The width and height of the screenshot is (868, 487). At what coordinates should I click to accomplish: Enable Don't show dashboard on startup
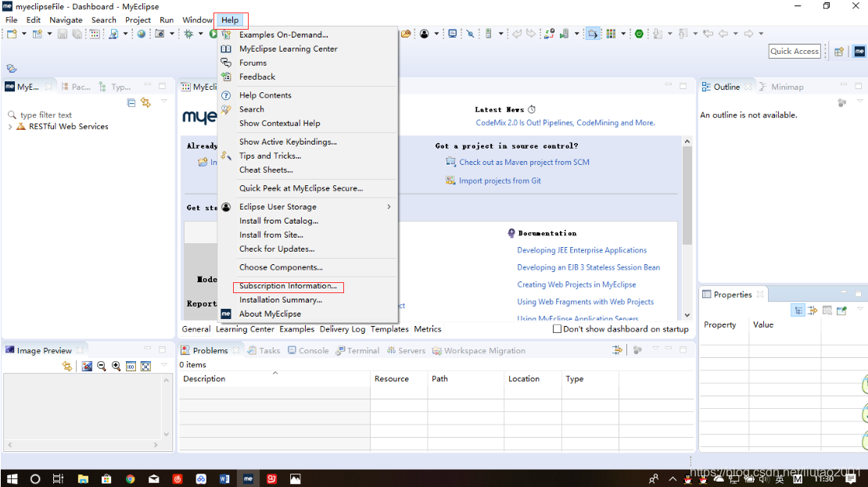(x=557, y=329)
